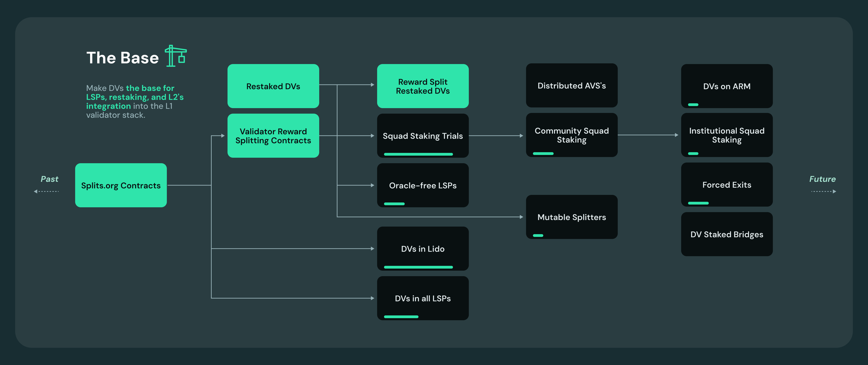
Task: Open the Mutable Splitters card
Action: (572, 217)
